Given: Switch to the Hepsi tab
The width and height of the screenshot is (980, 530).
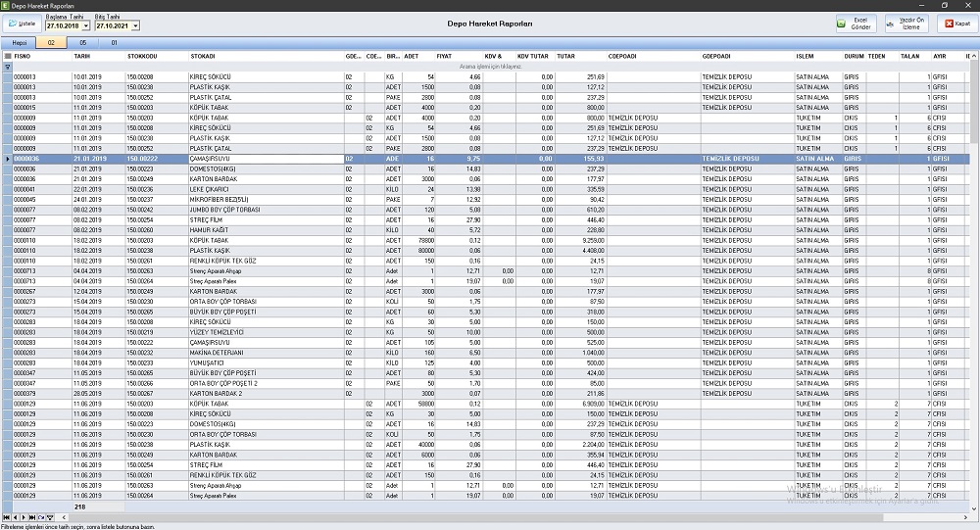Looking at the screenshot, I should tap(20, 43).
